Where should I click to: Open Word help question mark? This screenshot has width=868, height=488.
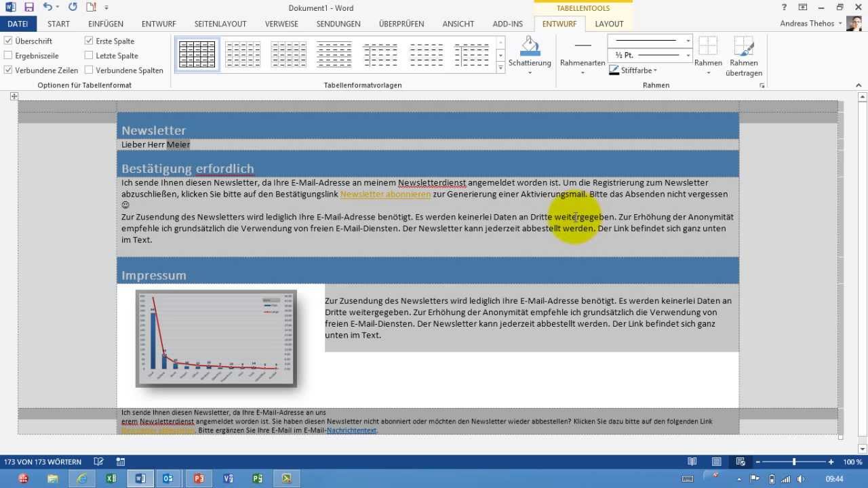tap(784, 7)
